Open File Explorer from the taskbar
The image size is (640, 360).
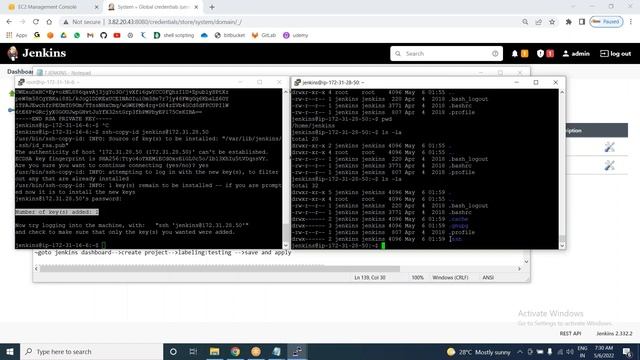point(214,351)
